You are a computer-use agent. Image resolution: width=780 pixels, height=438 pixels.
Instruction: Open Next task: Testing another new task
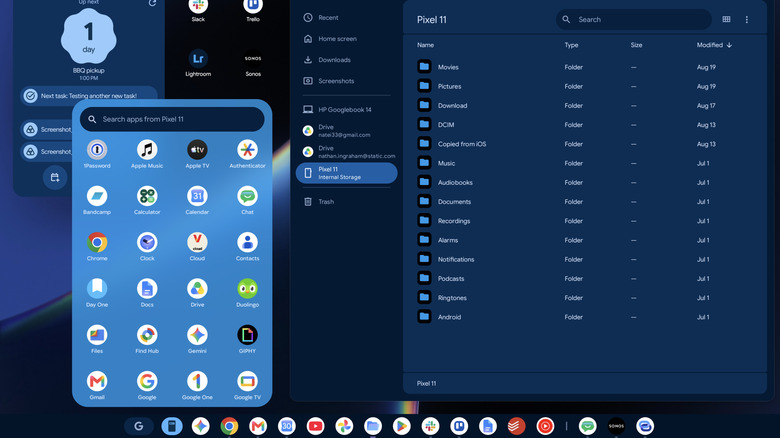point(89,96)
